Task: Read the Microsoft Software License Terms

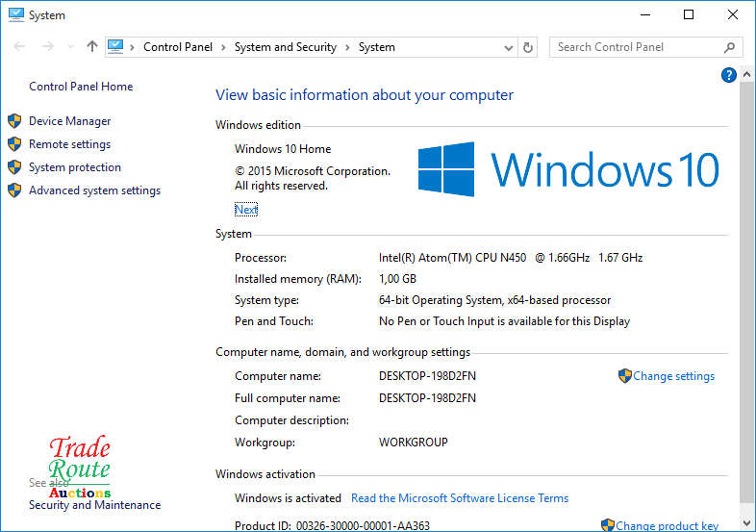Action: coord(460,498)
